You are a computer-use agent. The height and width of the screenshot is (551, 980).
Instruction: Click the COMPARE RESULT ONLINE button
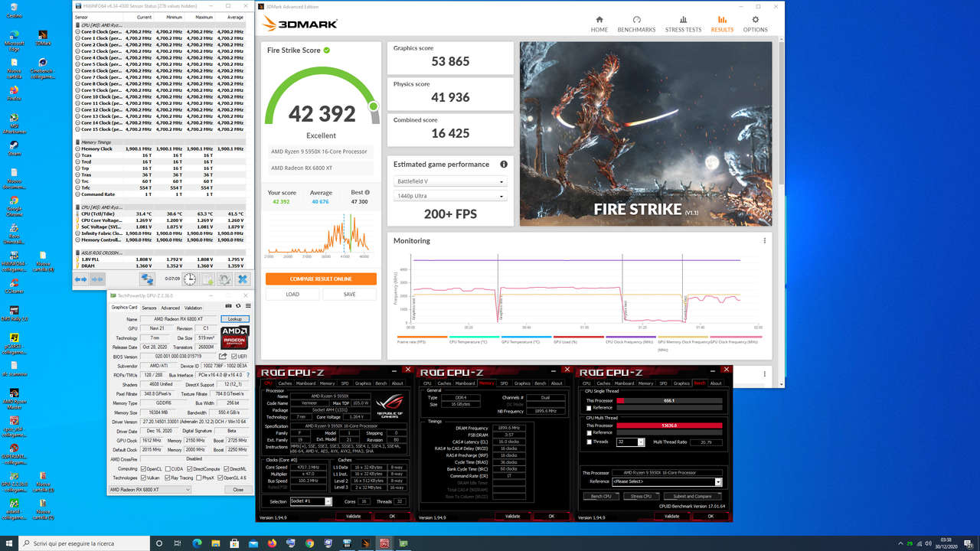[x=321, y=279]
